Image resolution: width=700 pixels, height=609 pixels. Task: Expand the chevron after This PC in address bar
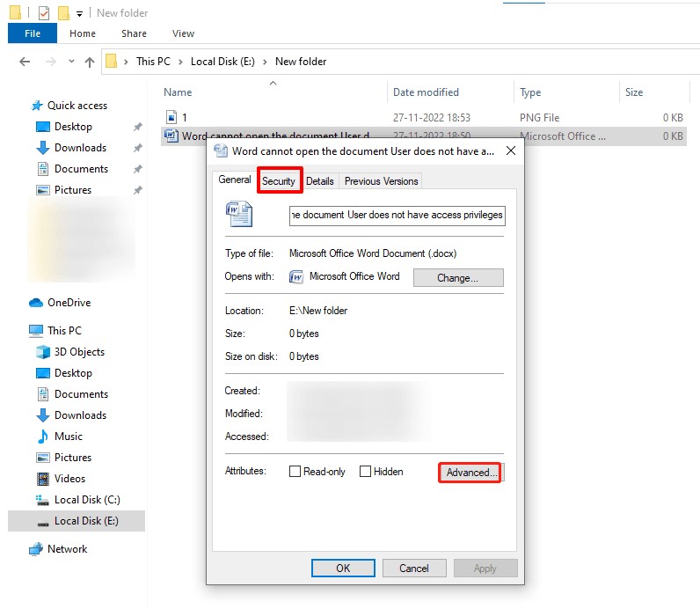point(180,62)
